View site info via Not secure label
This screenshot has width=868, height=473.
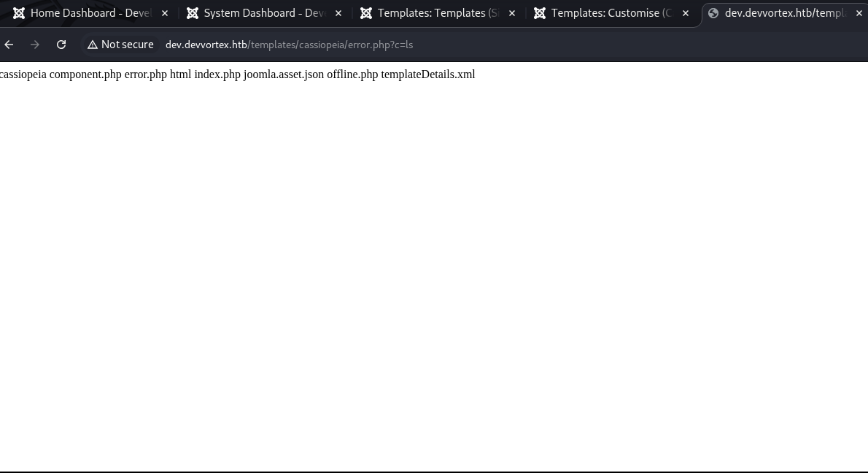(127, 45)
